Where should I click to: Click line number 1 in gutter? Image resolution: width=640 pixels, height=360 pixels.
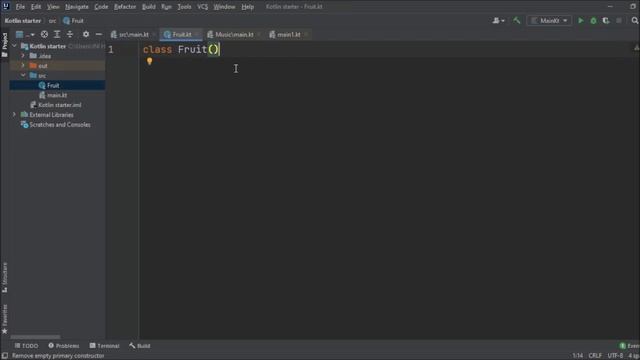coord(111,50)
